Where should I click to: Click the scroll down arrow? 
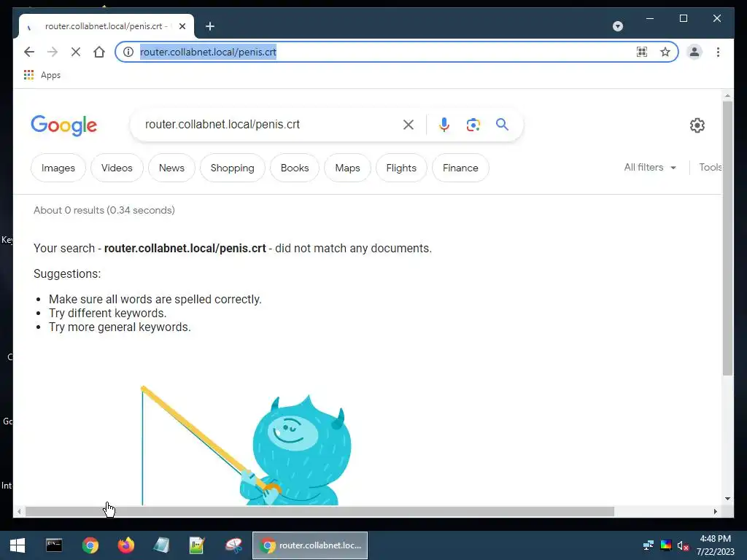point(727,499)
